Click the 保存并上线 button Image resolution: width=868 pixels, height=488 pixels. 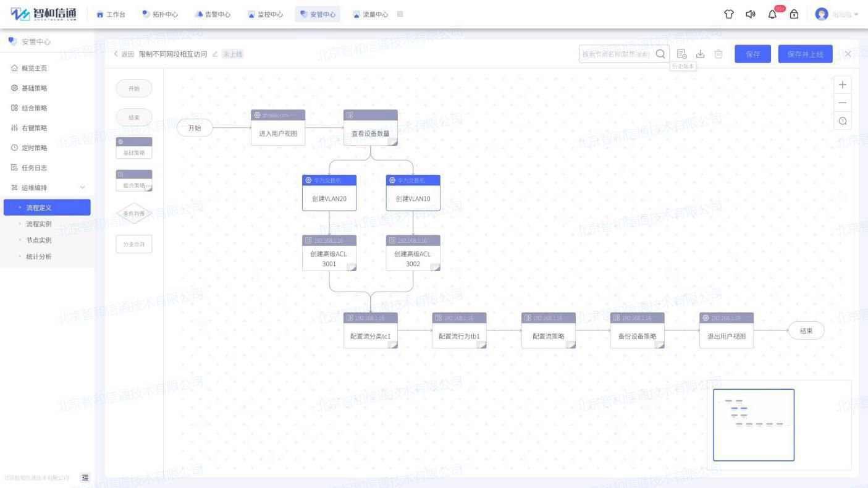click(x=805, y=54)
